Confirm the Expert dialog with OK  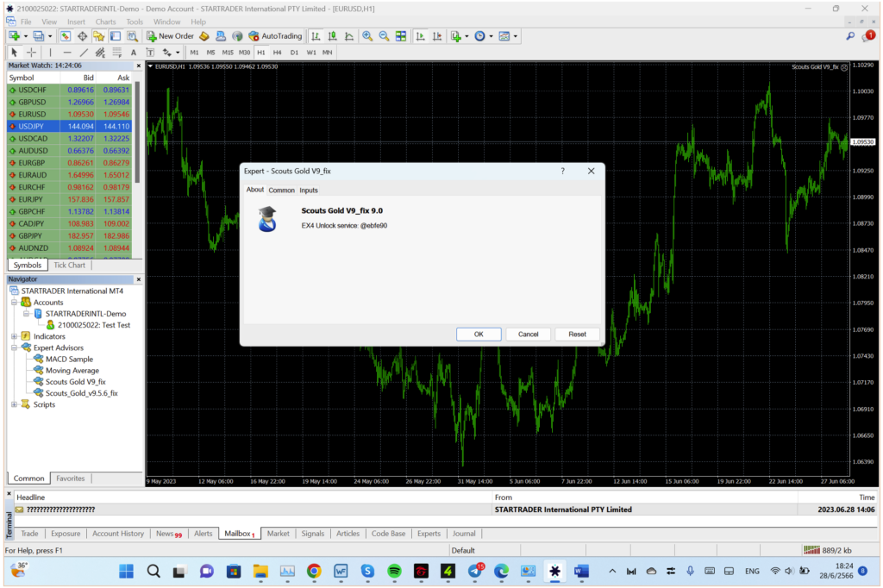(x=479, y=334)
